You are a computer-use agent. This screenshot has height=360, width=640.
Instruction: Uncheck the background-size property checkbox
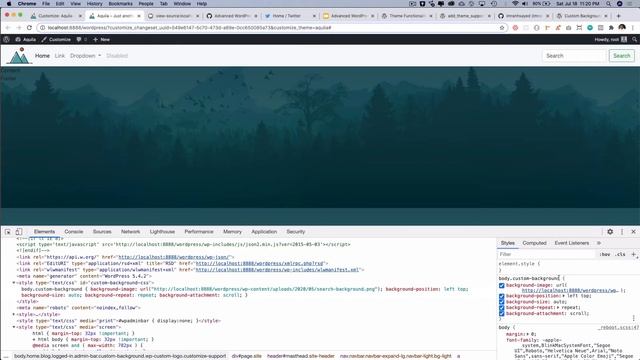(x=502, y=302)
